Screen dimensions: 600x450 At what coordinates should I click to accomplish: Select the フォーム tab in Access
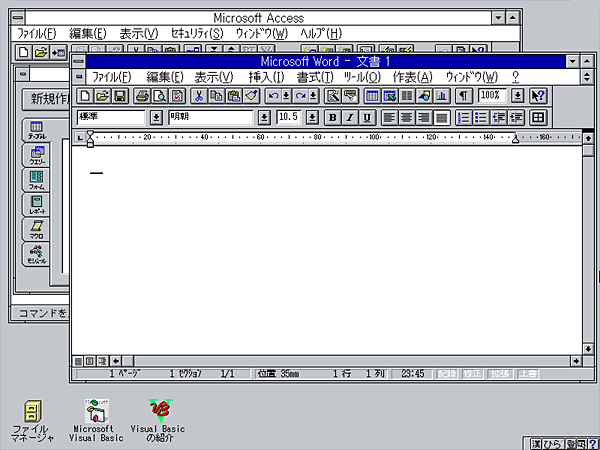(x=36, y=180)
